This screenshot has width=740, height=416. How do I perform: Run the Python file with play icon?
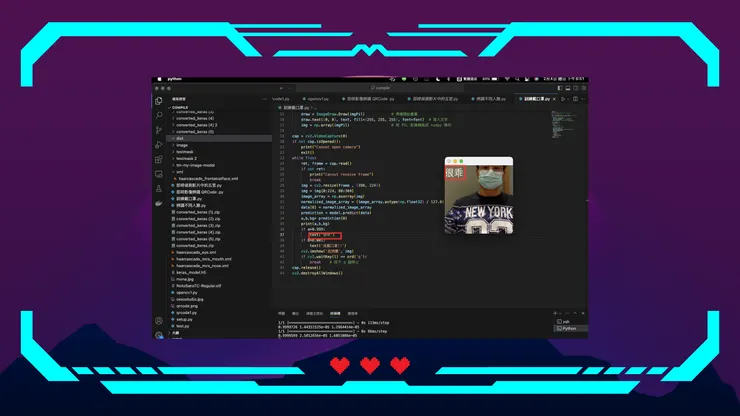(563, 99)
